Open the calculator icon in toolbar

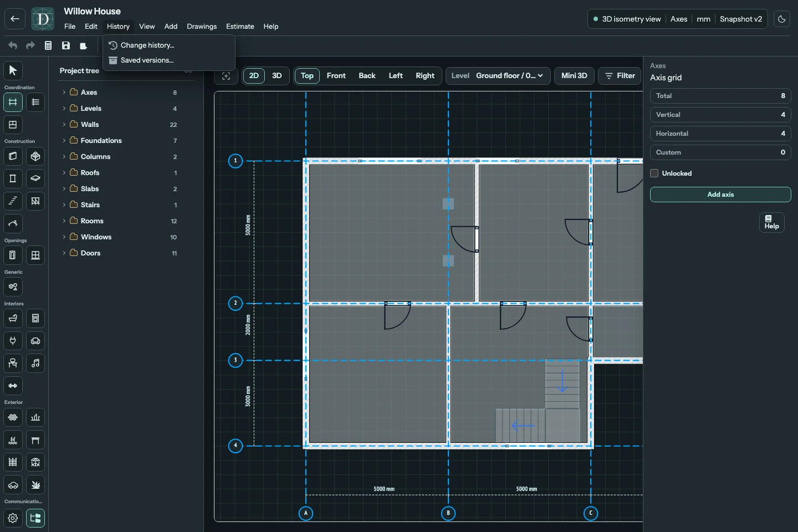pyautogui.click(x=48, y=45)
